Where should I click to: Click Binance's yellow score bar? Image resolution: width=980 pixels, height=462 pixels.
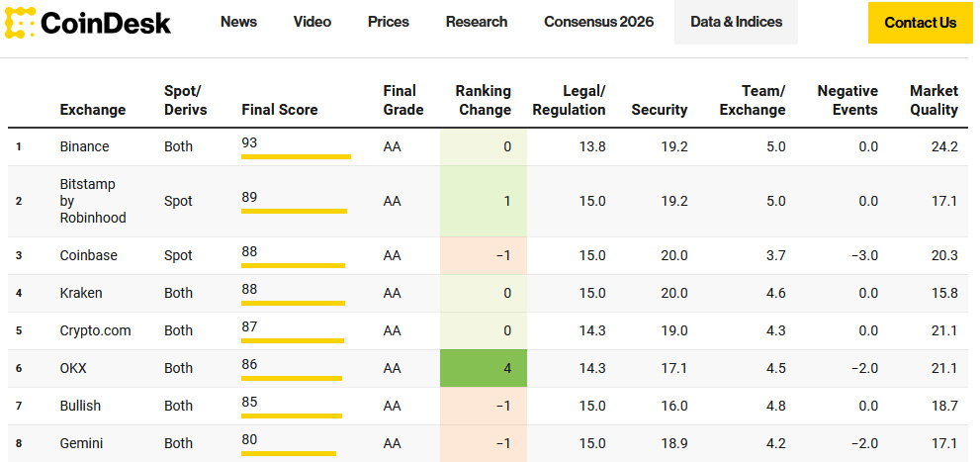point(296,156)
